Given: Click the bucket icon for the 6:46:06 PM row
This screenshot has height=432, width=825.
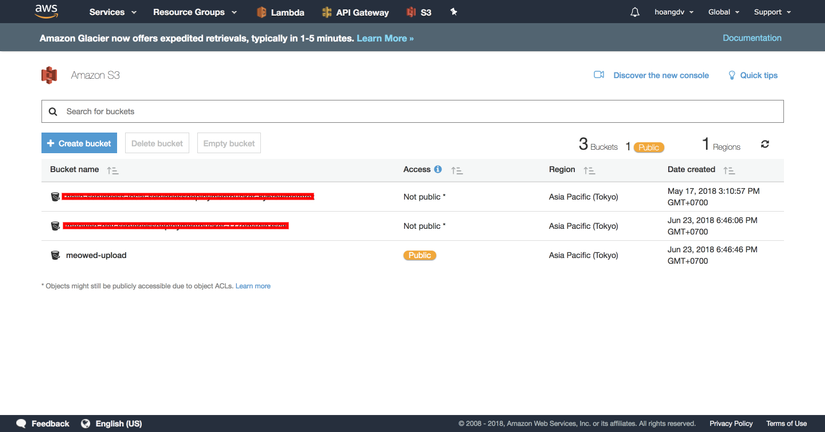Looking at the screenshot, I should (x=55, y=226).
